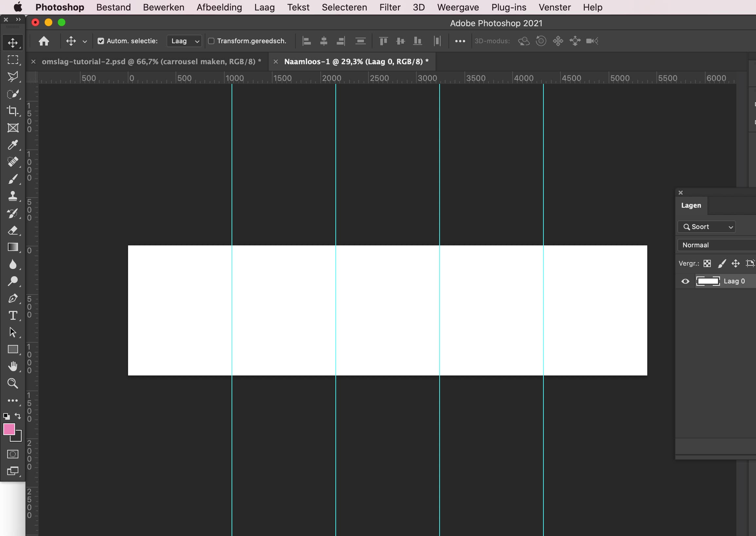The width and height of the screenshot is (756, 536).
Task: Select the Move tool
Action: pyautogui.click(x=12, y=42)
